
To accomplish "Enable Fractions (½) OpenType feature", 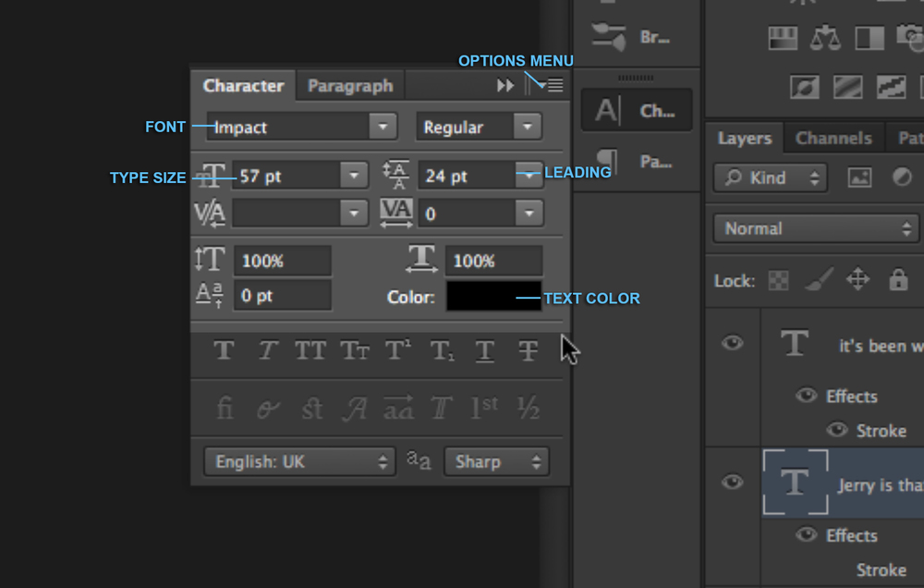I will click(x=528, y=408).
